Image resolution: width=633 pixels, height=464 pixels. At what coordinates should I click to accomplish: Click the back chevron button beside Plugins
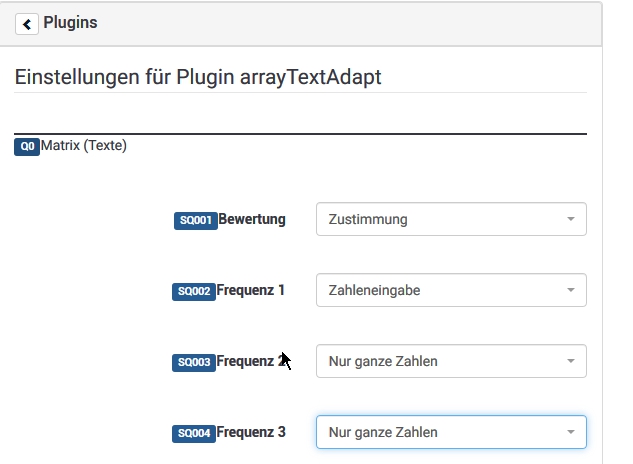coord(27,24)
